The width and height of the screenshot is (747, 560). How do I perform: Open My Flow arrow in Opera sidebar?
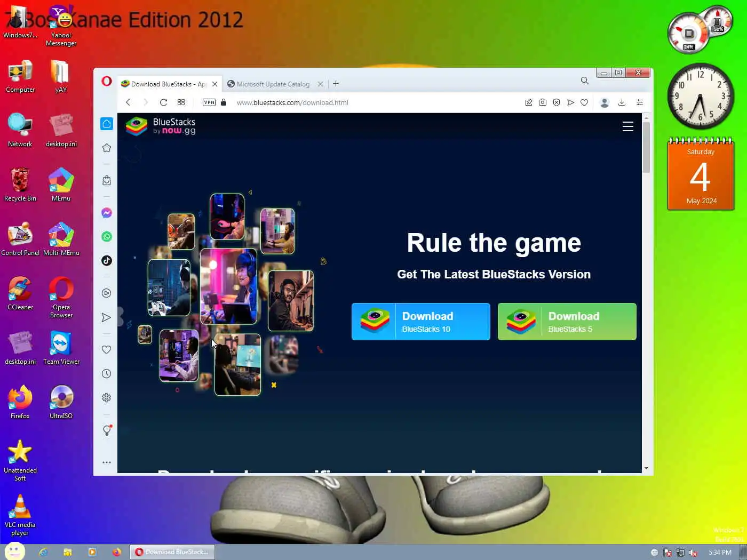(x=106, y=317)
